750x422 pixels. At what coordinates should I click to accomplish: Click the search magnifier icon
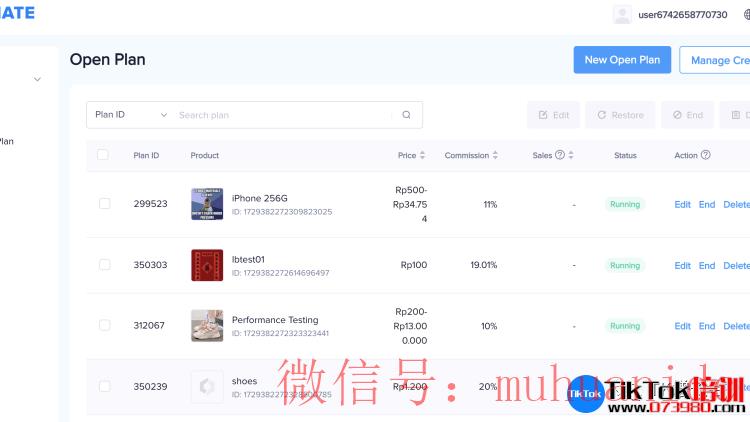coord(406,115)
